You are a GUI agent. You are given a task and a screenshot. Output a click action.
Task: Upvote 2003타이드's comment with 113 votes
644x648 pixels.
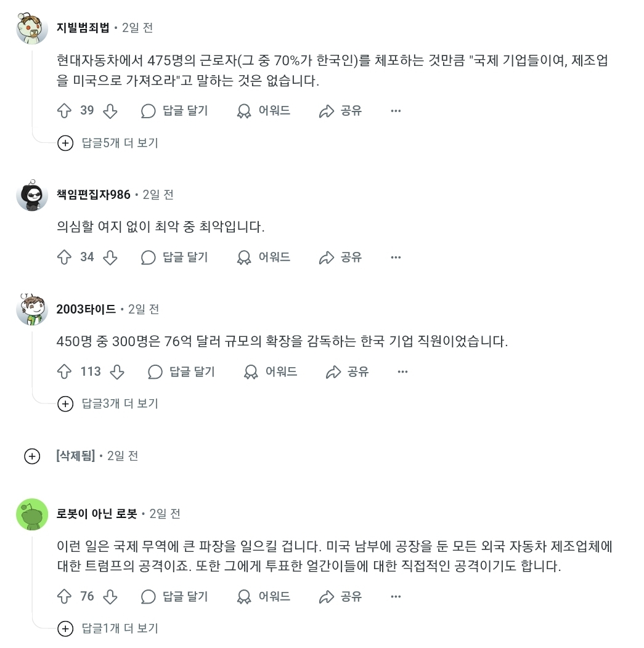[70, 372]
